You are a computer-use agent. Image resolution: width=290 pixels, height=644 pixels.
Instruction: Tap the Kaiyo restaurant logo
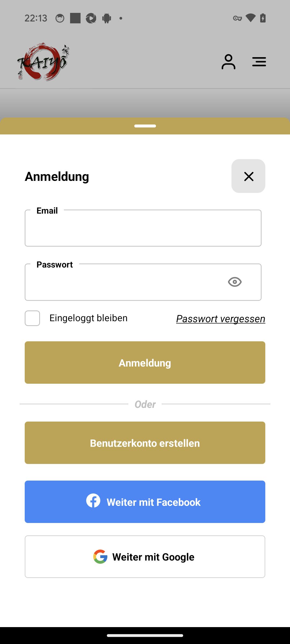(43, 62)
